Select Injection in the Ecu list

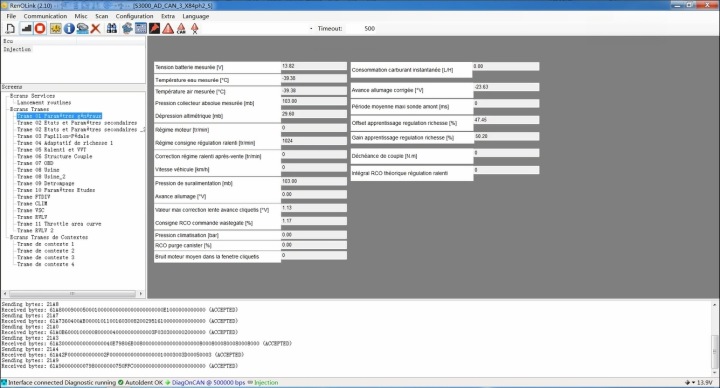pyautogui.click(x=17, y=49)
